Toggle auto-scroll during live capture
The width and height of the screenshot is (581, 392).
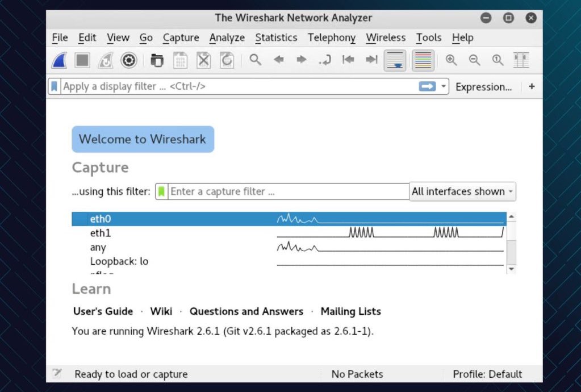(x=395, y=60)
